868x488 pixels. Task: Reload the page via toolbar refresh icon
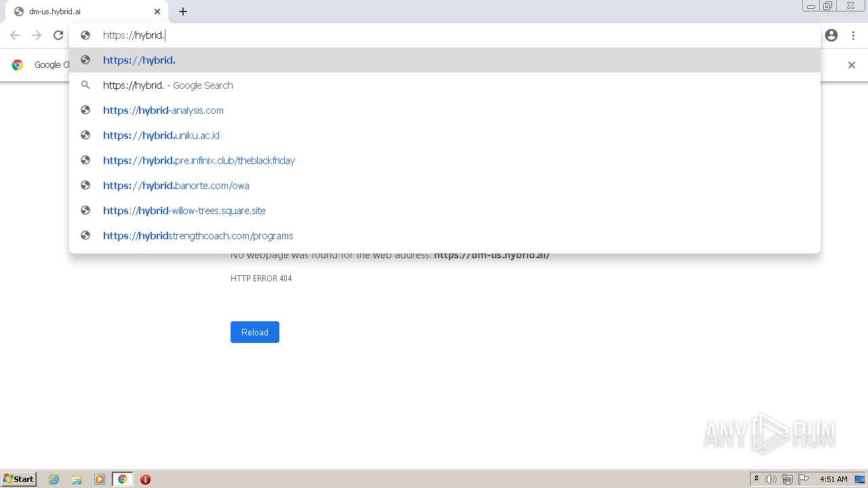[58, 35]
